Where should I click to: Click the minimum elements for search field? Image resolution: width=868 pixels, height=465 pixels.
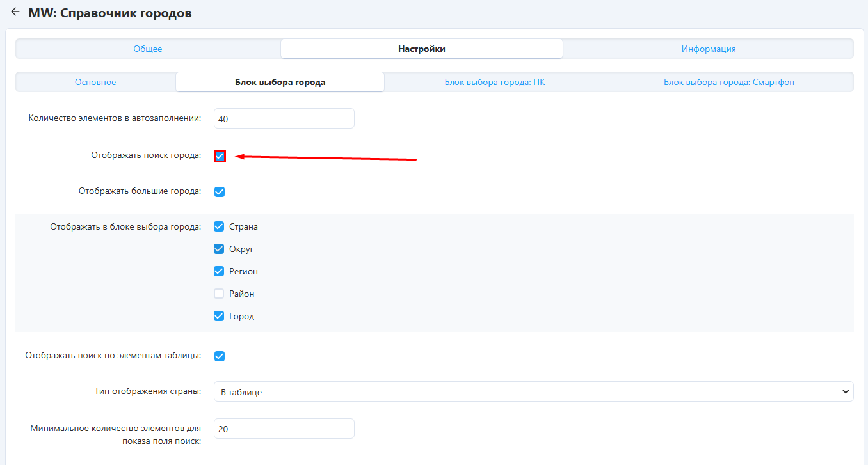[284, 429]
